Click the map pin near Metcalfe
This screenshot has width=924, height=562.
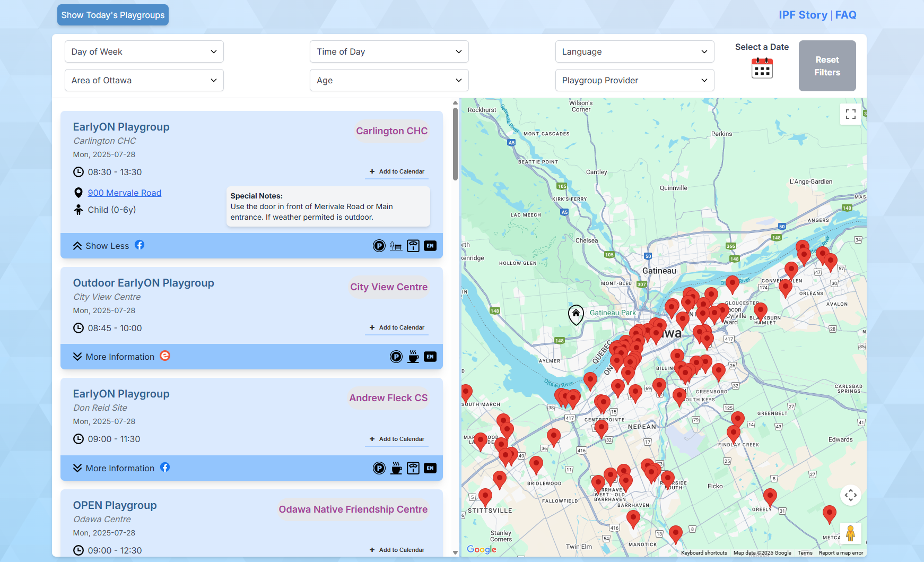point(830,514)
